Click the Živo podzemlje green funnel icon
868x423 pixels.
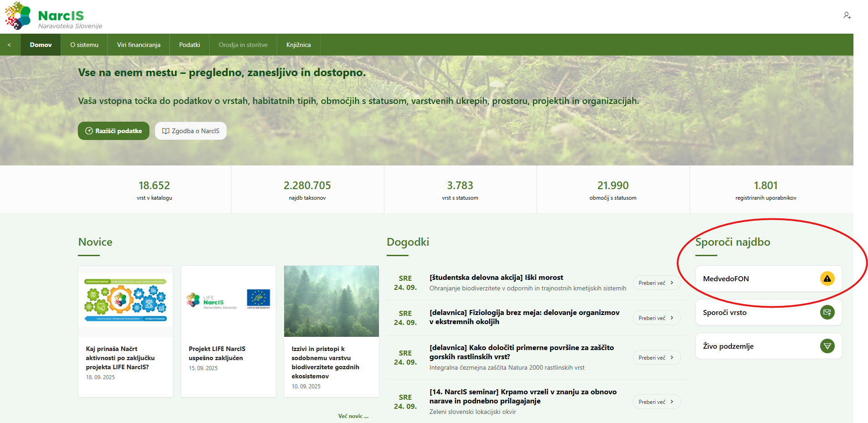pos(827,346)
